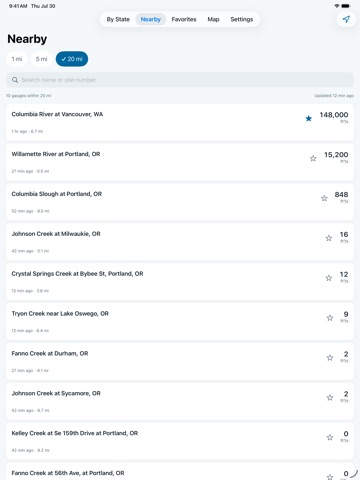Favorite Kelley Creek at Se 159th star

[330, 437]
